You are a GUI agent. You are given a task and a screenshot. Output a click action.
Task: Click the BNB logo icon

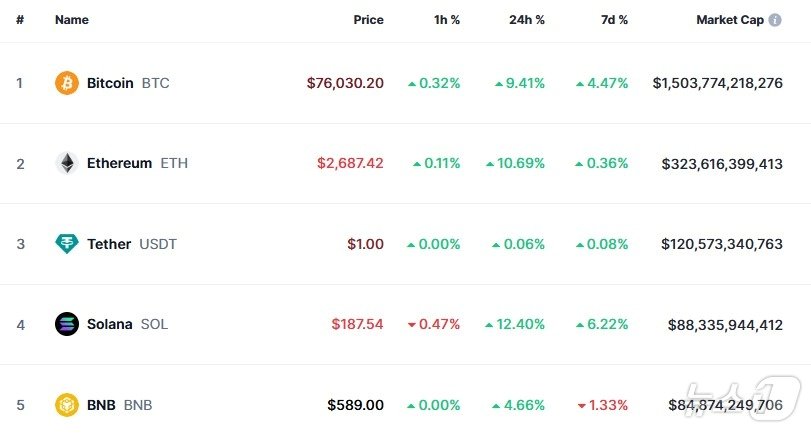click(67, 405)
